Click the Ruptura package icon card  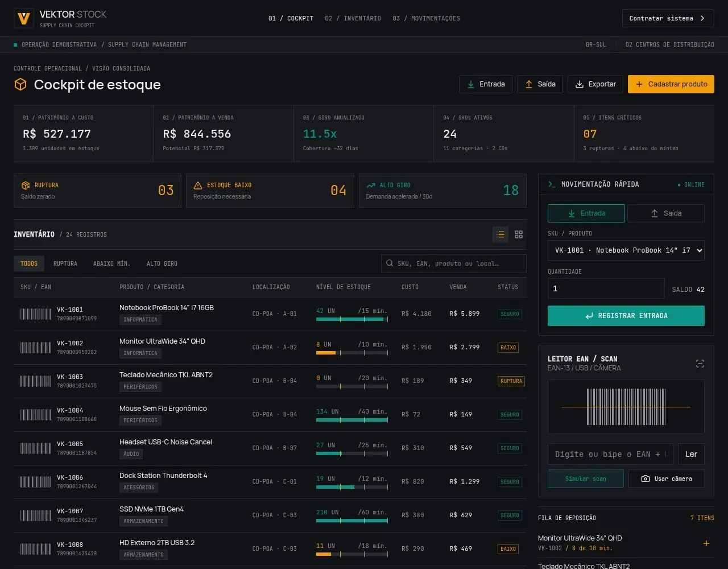(26, 185)
